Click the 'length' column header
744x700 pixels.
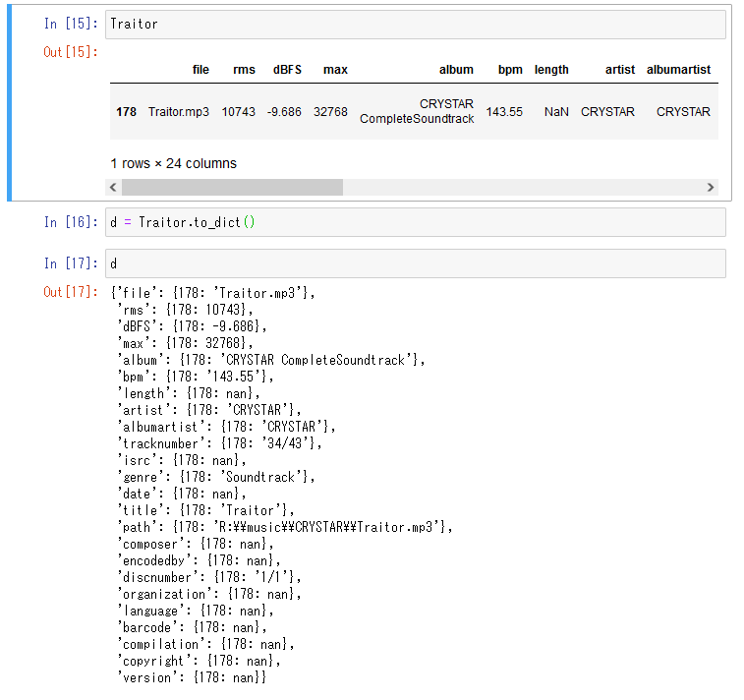point(551,70)
